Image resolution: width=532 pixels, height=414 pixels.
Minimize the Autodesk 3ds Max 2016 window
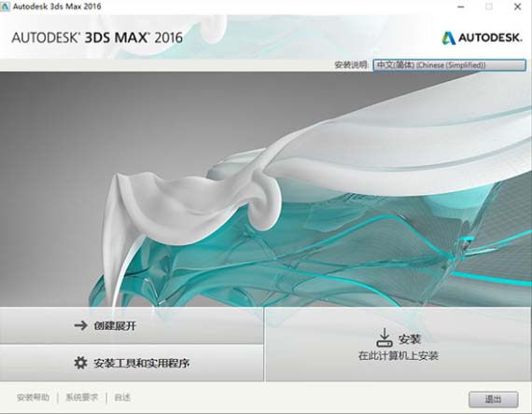pyautogui.click(x=461, y=7)
